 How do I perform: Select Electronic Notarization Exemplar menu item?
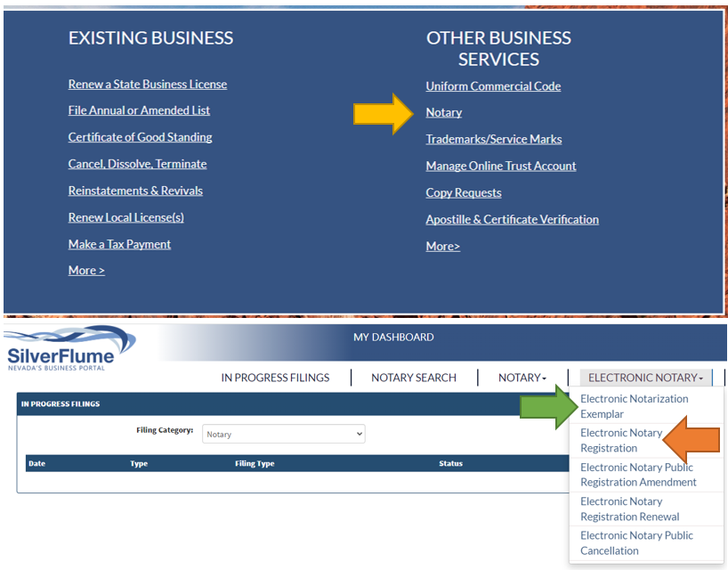(634, 406)
